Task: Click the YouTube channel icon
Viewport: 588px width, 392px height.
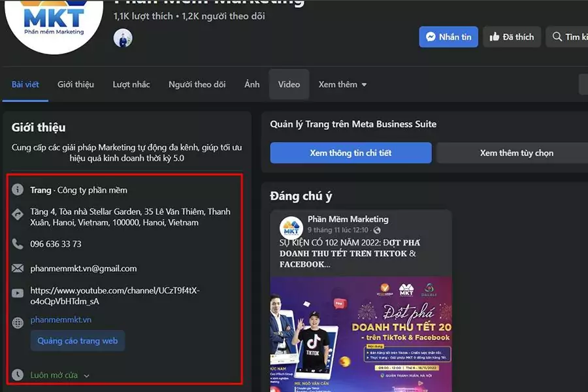Action: click(18, 293)
